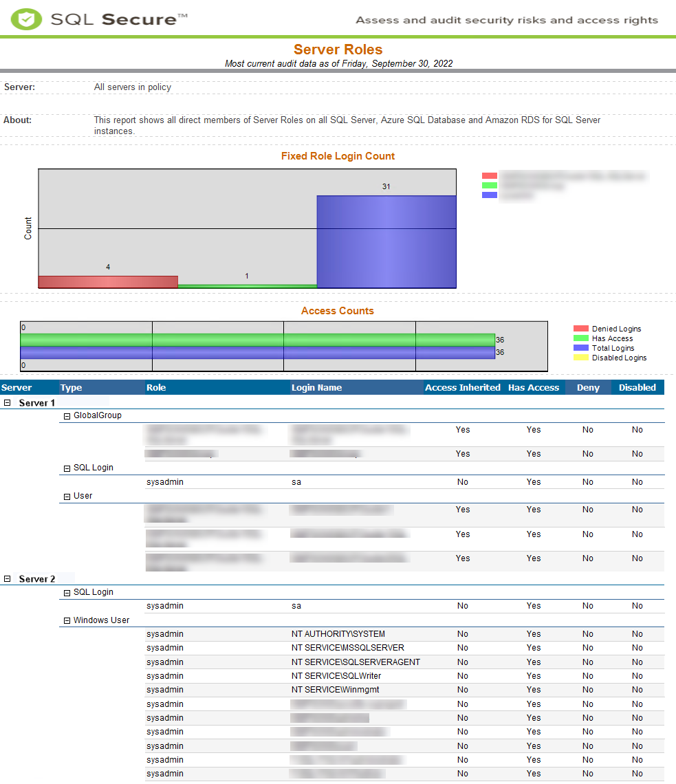
Task: Click the Server 1 label
Action: [37, 403]
